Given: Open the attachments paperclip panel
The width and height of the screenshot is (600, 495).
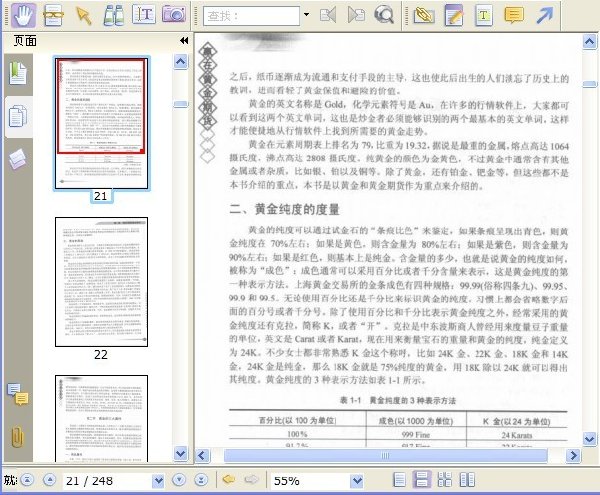Looking at the screenshot, I should [17, 436].
